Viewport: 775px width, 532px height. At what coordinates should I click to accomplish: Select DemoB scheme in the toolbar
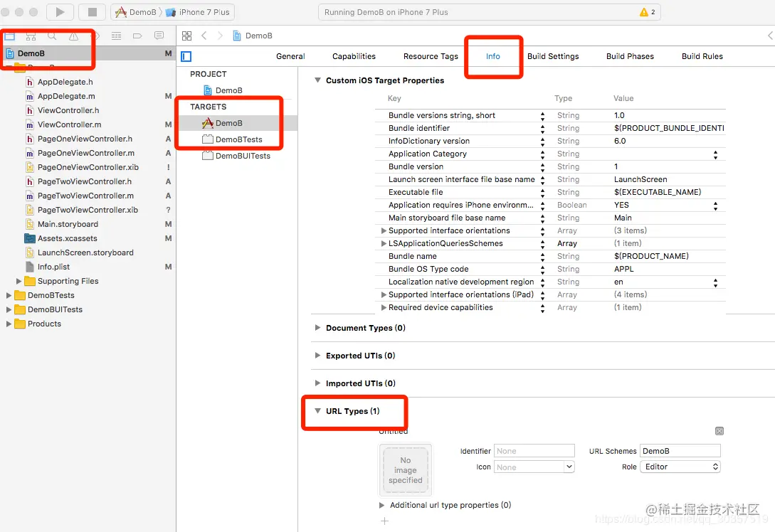(x=136, y=12)
